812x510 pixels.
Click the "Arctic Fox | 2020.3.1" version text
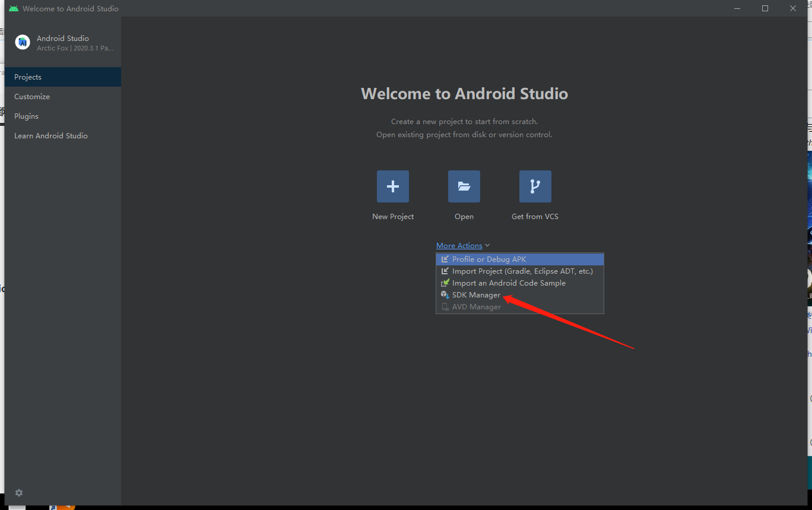tap(75, 49)
